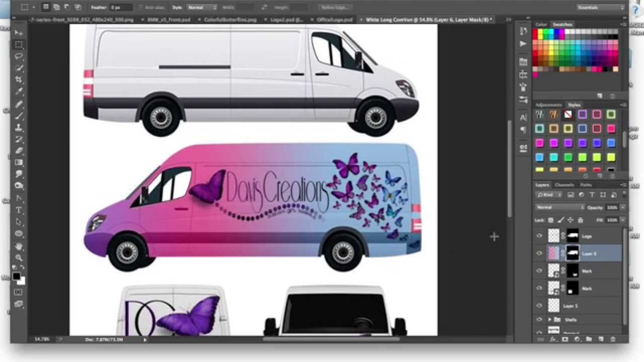The image size is (644, 362).
Task: Select the Blur tool
Action: [x=19, y=174]
